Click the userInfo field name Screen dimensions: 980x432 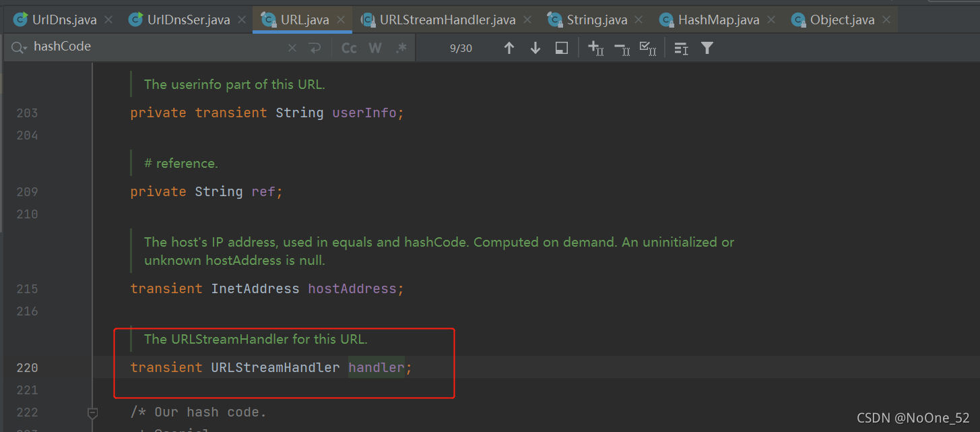pyautogui.click(x=364, y=113)
